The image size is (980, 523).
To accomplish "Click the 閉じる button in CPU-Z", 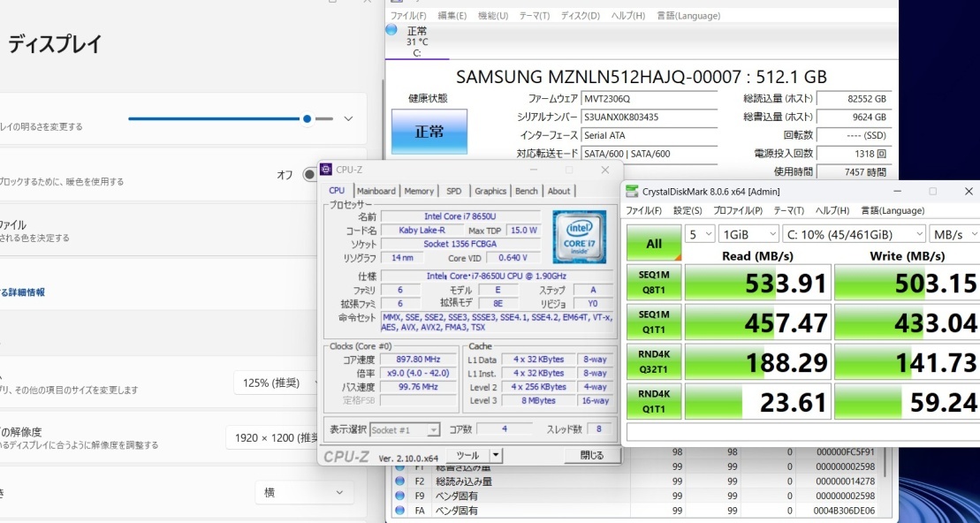I will [591, 455].
